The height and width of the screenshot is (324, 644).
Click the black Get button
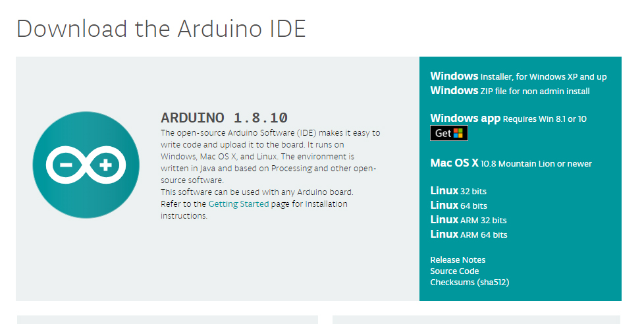click(449, 133)
